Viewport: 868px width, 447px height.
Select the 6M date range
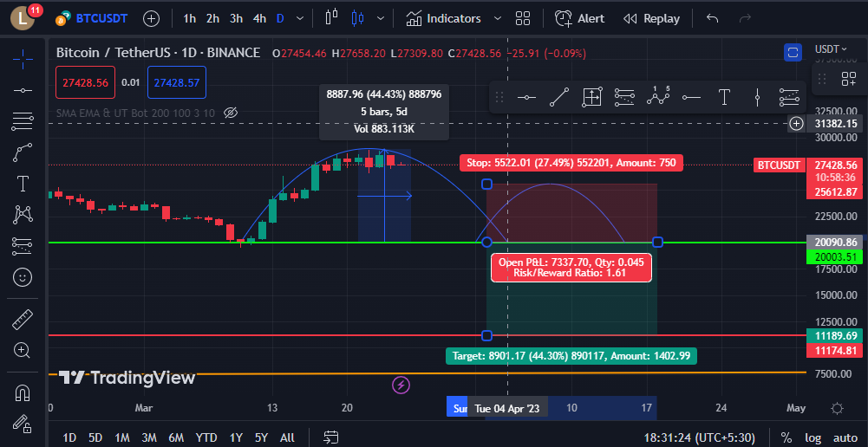coord(176,437)
